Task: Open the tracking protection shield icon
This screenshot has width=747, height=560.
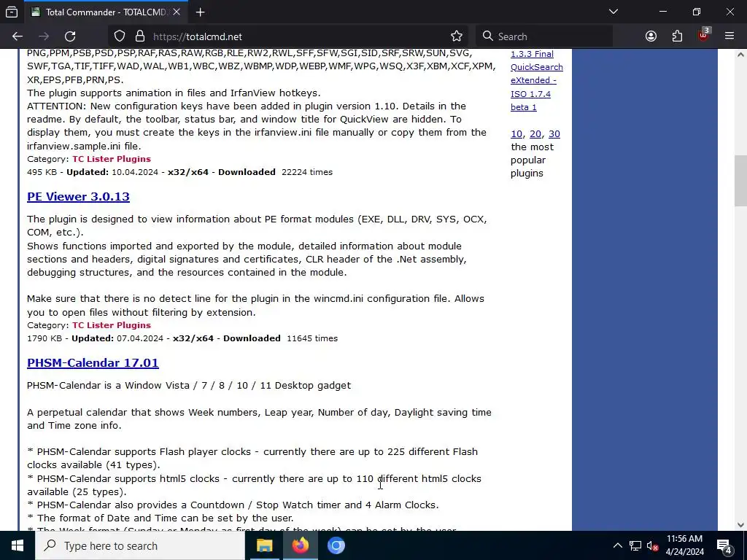Action: pyautogui.click(x=120, y=36)
